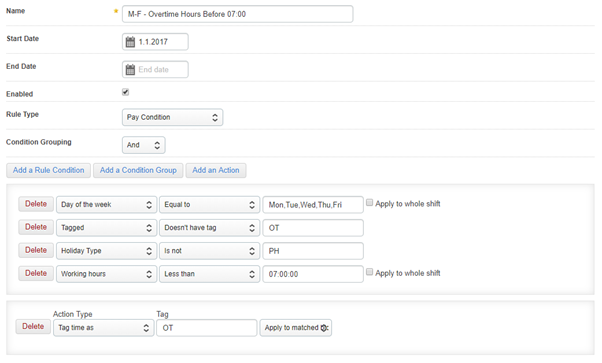Click Add a Condition Group button
The height and width of the screenshot is (363, 602).
click(138, 170)
